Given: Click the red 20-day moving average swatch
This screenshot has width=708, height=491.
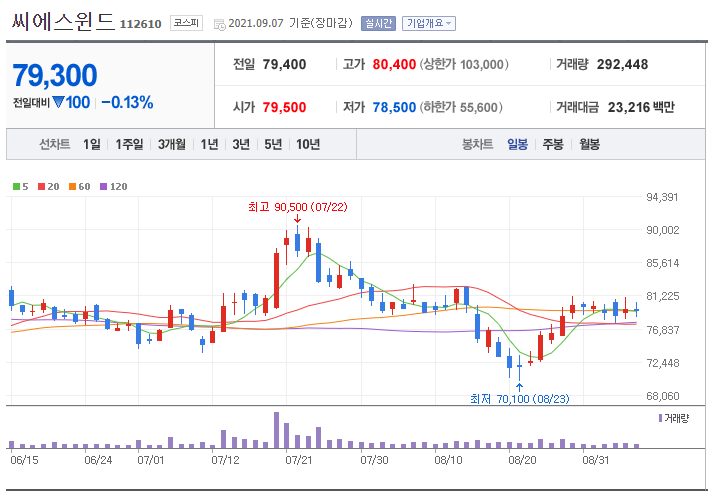Looking at the screenshot, I should click(x=42, y=187).
